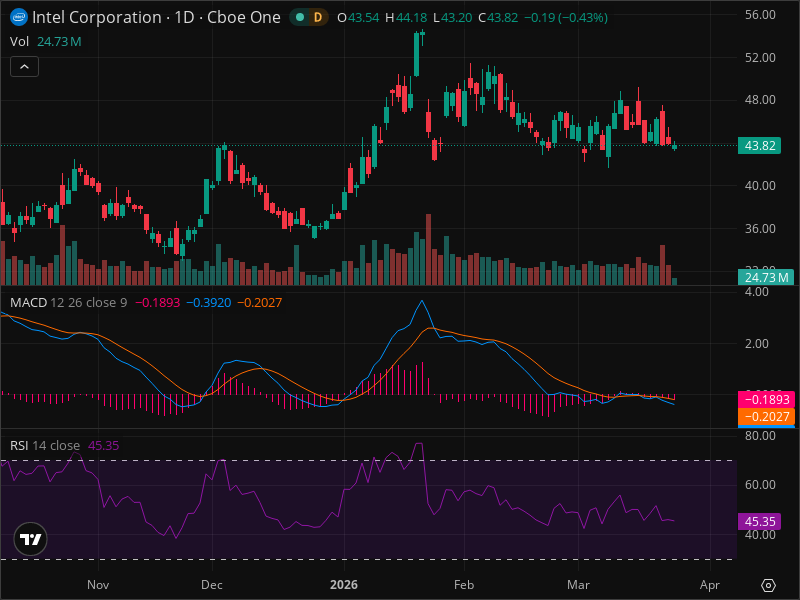Click the 24.73 M volume axis label
800x600 pixels.
click(x=766, y=278)
